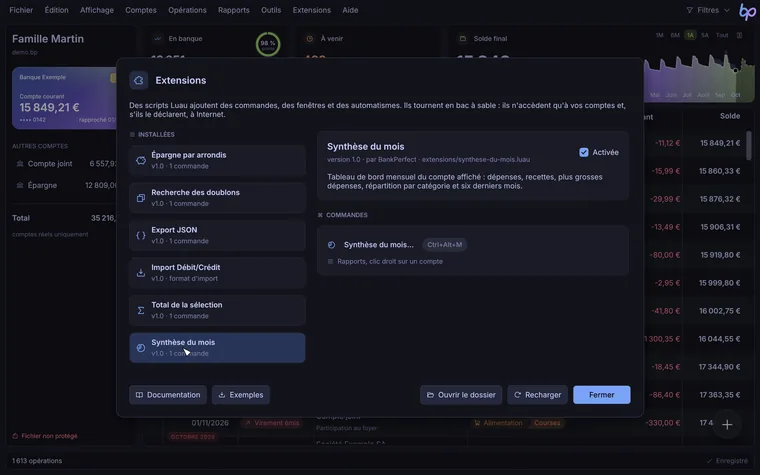This screenshot has height=475, width=760.
Task: Toggle the Activée checkbox off
Action: click(x=584, y=152)
